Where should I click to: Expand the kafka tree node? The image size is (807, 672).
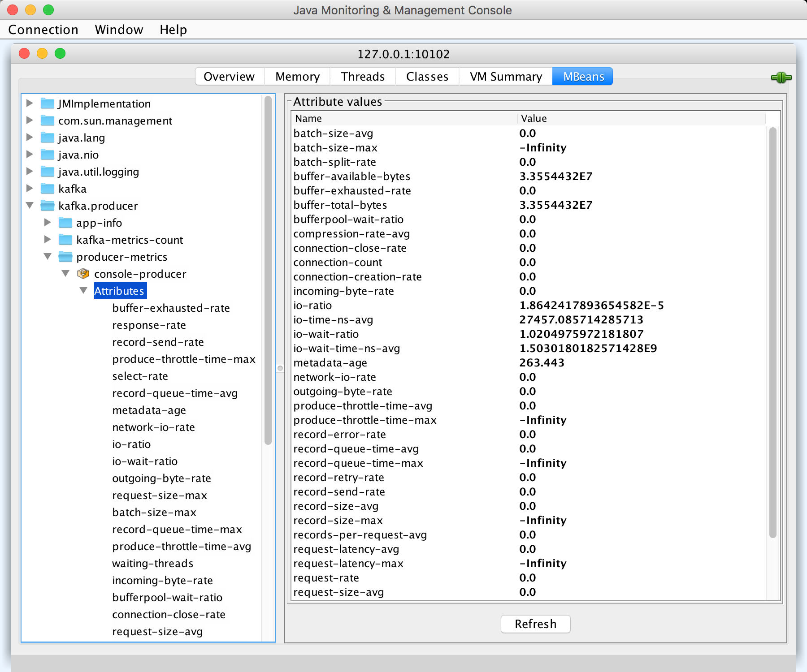(30, 188)
